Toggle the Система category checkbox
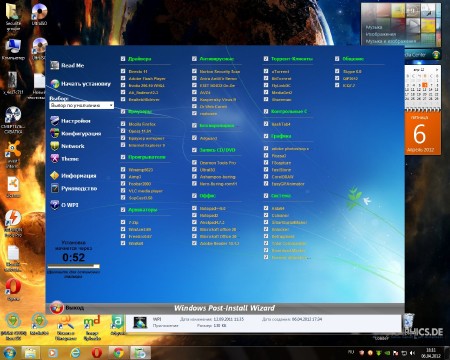 pyautogui.click(x=266, y=196)
